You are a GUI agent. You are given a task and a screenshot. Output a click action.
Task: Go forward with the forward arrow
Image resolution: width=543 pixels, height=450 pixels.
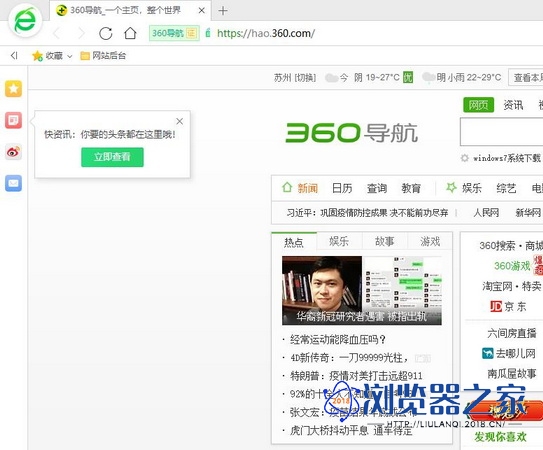[81, 34]
